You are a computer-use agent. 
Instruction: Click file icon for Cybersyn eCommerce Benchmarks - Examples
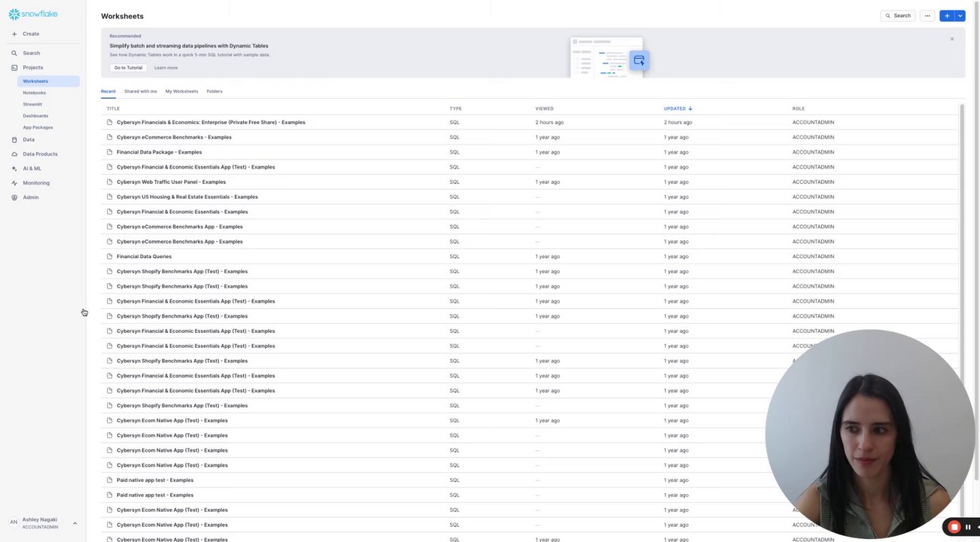click(x=110, y=137)
